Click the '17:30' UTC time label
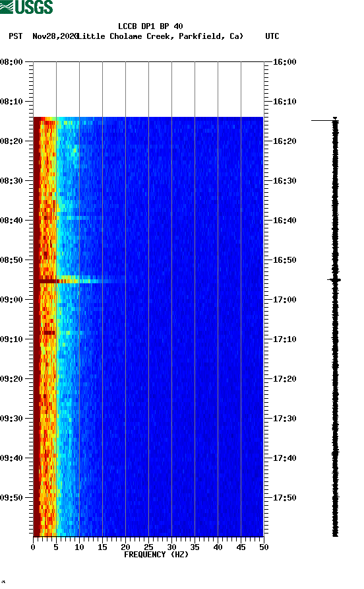 coord(284,419)
